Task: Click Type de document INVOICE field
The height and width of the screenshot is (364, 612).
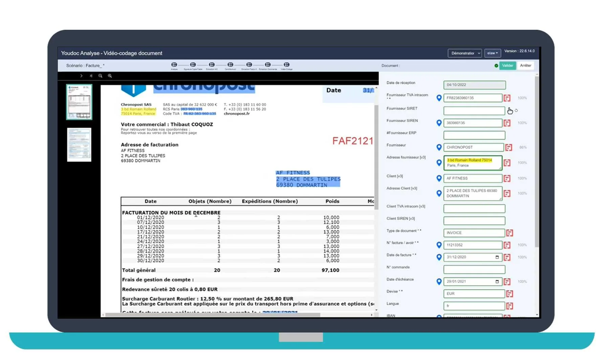Action: [474, 233]
